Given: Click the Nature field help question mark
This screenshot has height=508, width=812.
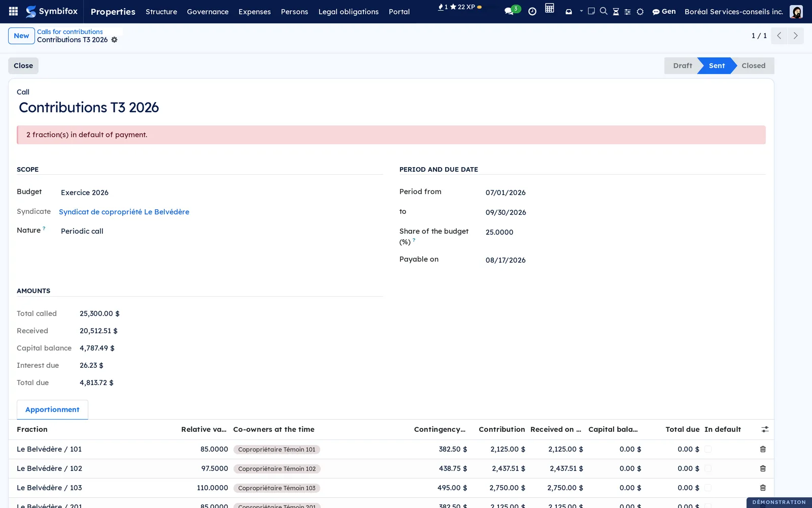Looking at the screenshot, I should [x=44, y=228].
